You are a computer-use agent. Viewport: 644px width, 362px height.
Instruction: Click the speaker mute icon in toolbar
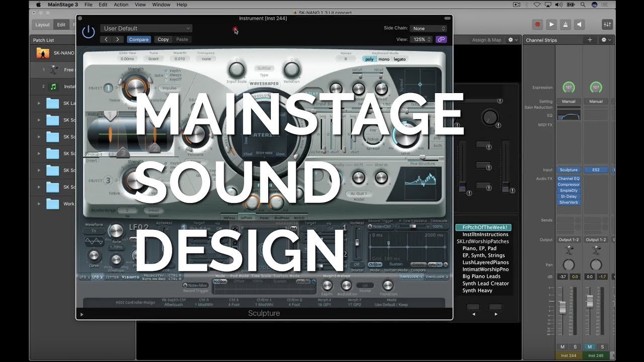point(580,24)
